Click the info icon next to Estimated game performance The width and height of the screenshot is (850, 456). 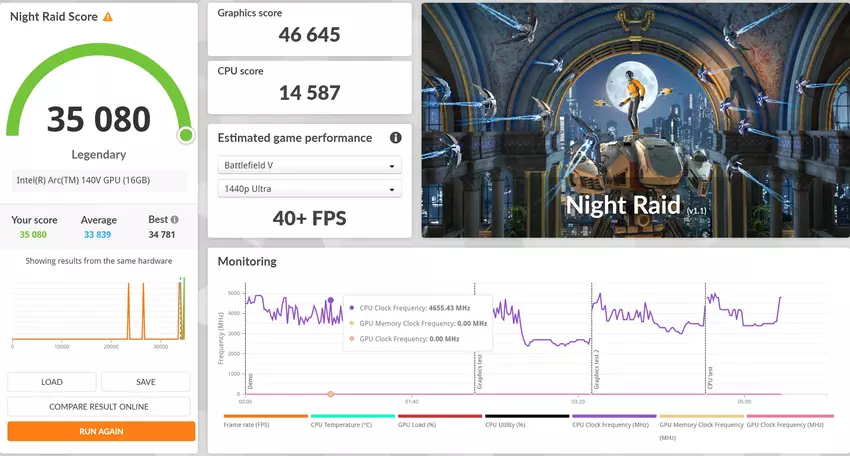[395, 138]
